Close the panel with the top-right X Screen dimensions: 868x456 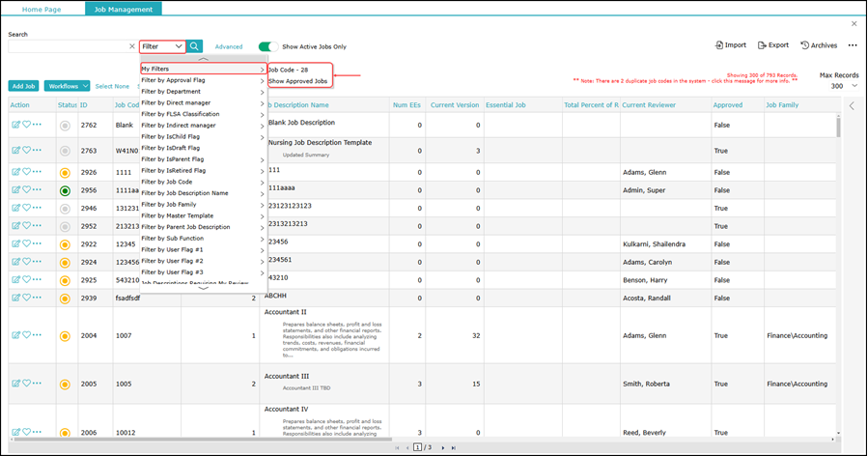pos(854,24)
